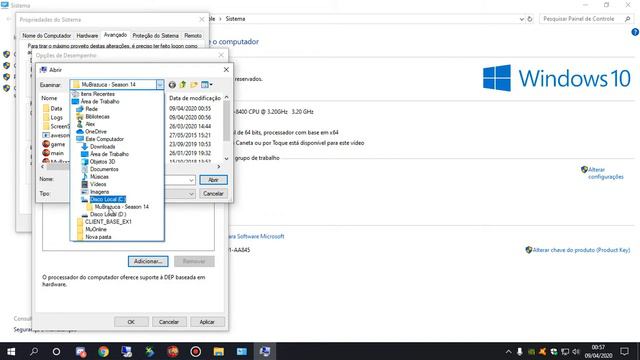
Task: Select the first Área de Trabalho under Itens Recentes
Action: (100, 101)
